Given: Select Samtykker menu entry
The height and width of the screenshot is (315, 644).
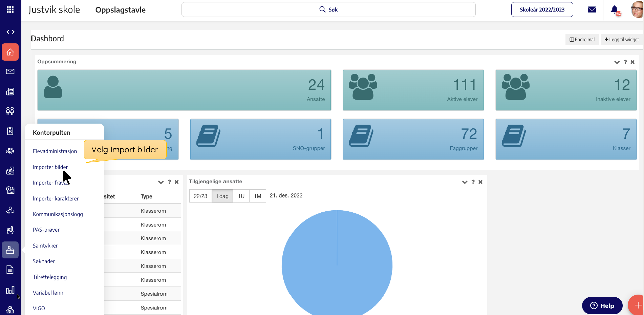Looking at the screenshot, I should point(45,246).
